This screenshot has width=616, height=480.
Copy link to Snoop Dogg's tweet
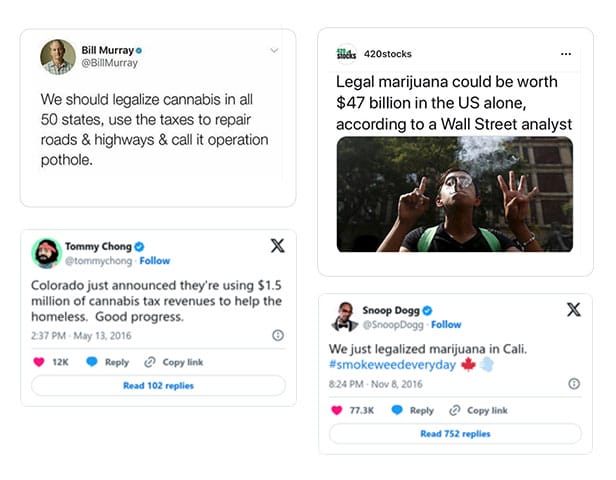479,410
